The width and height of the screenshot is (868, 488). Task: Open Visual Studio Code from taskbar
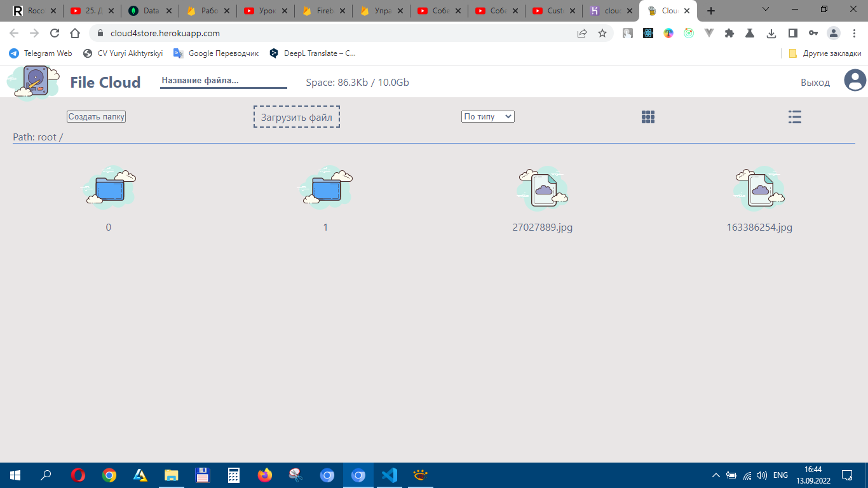(390, 475)
